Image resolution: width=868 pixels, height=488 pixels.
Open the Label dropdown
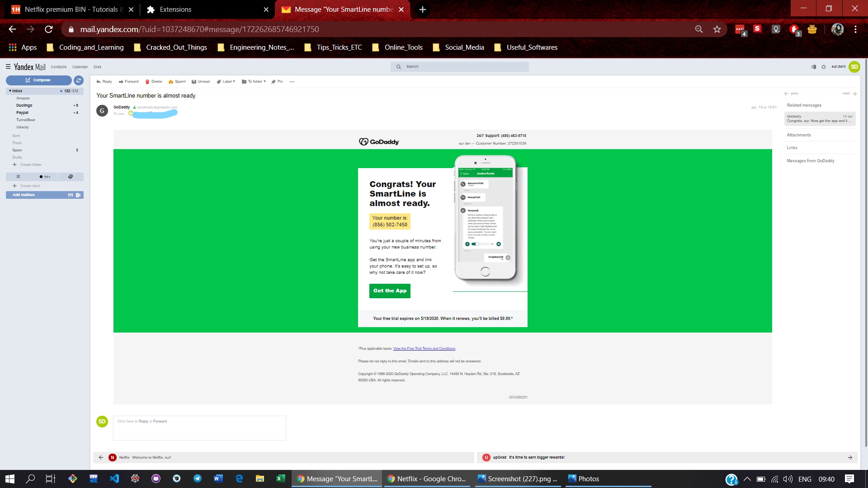[x=226, y=82]
